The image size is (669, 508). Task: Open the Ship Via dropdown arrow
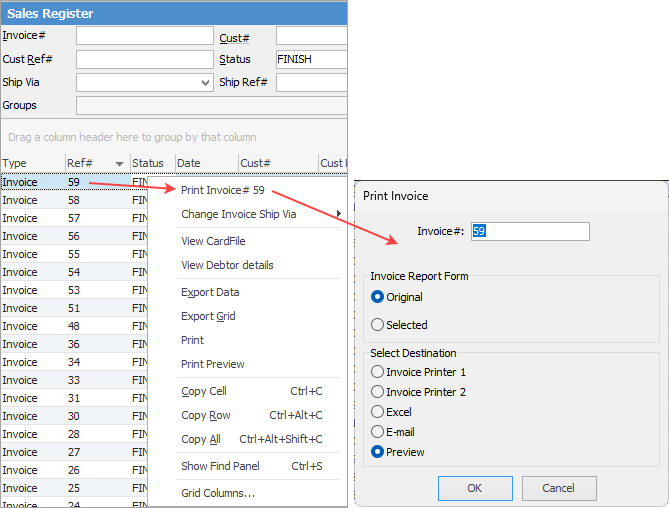[x=205, y=83]
